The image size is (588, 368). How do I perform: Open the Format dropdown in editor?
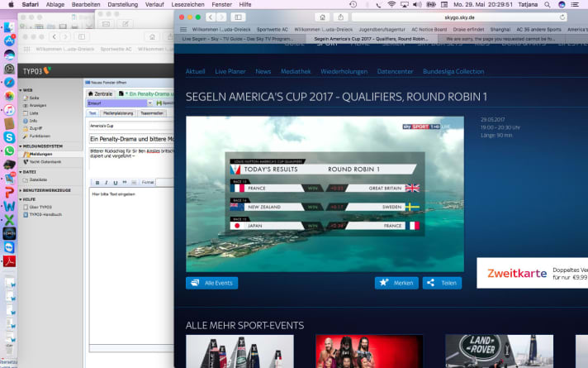pos(164,183)
